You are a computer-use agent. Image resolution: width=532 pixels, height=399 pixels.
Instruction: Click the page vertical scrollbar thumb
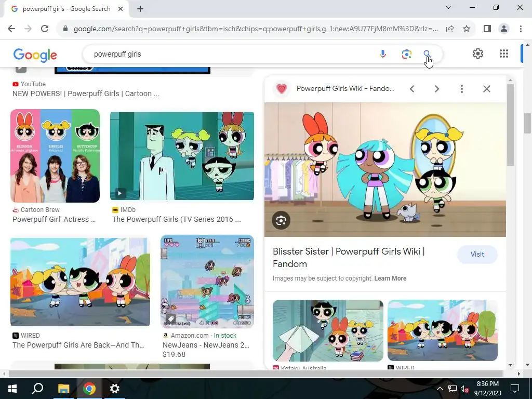(x=527, y=124)
